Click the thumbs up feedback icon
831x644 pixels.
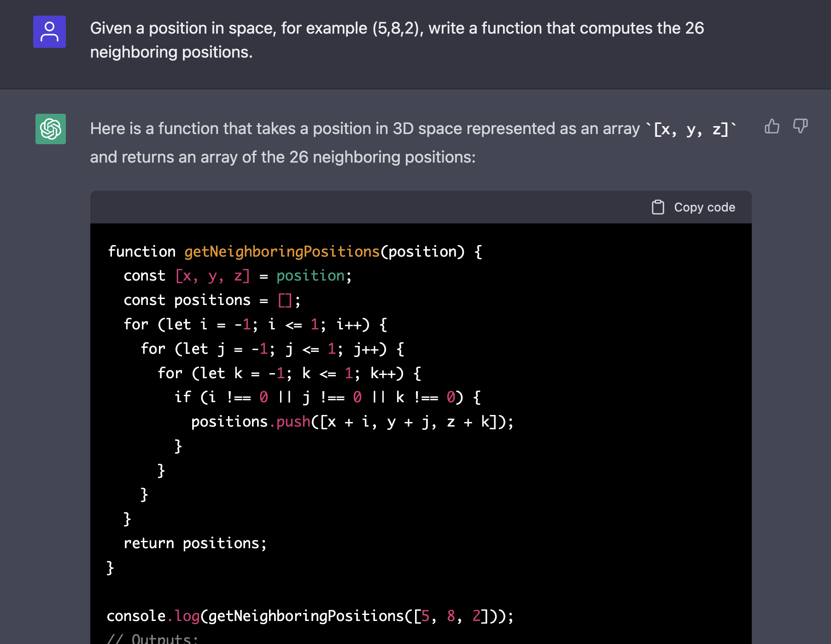click(x=772, y=126)
